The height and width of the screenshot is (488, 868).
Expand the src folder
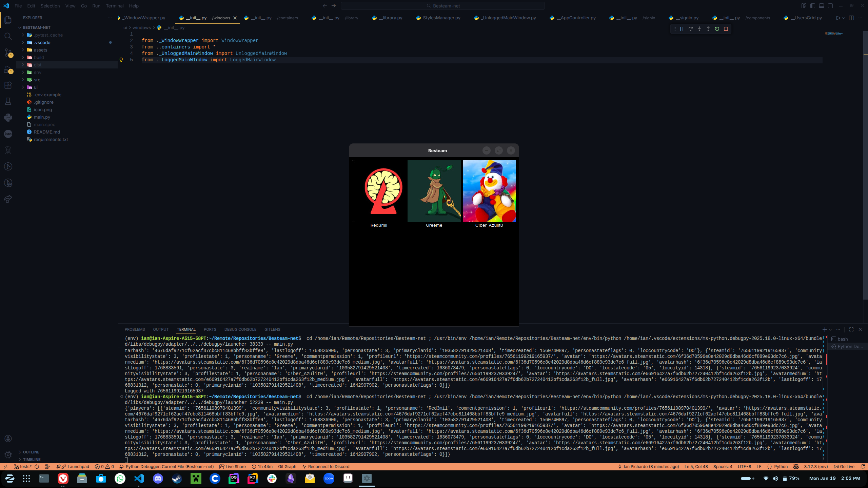[37, 80]
